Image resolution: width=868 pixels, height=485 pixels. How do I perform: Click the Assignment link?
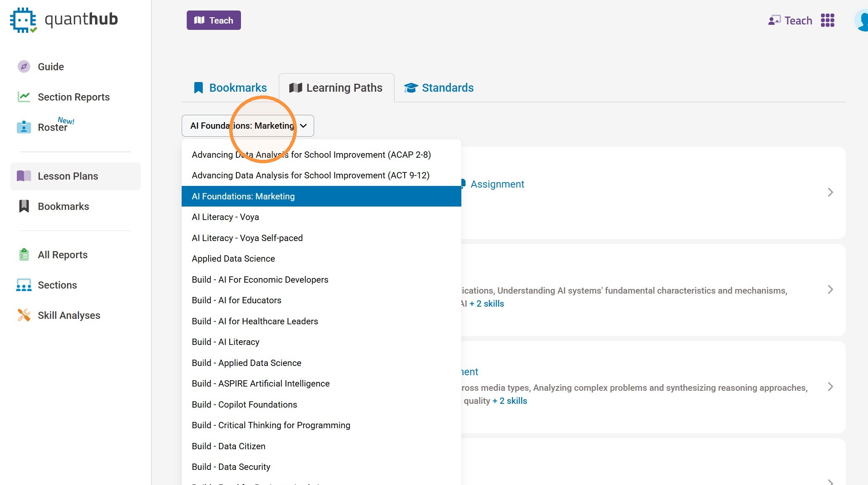click(497, 184)
